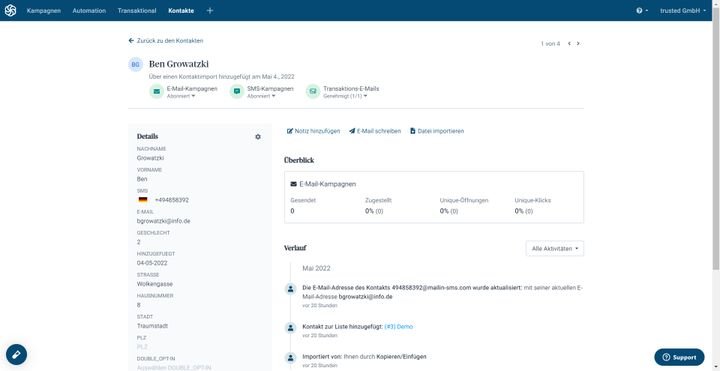This screenshot has width=720, height=371.
Task: Open the trusted GmbH account menu
Action: [x=683, y=11]
